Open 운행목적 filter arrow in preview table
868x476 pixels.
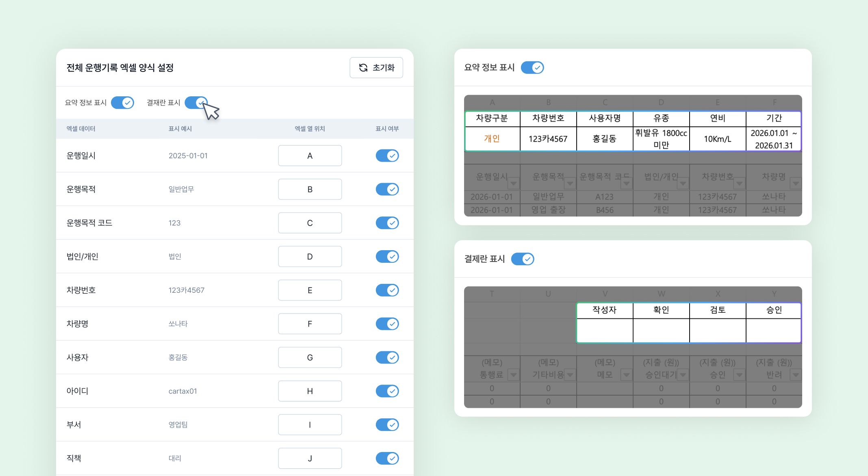pyautogui.click(x=570, y=184)
